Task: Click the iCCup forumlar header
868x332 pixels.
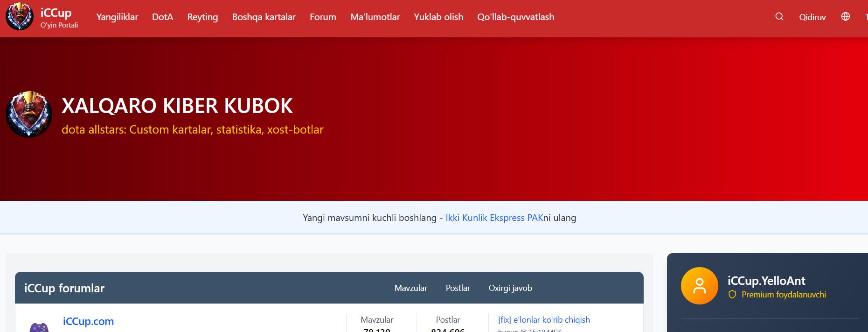Action: 64,288
